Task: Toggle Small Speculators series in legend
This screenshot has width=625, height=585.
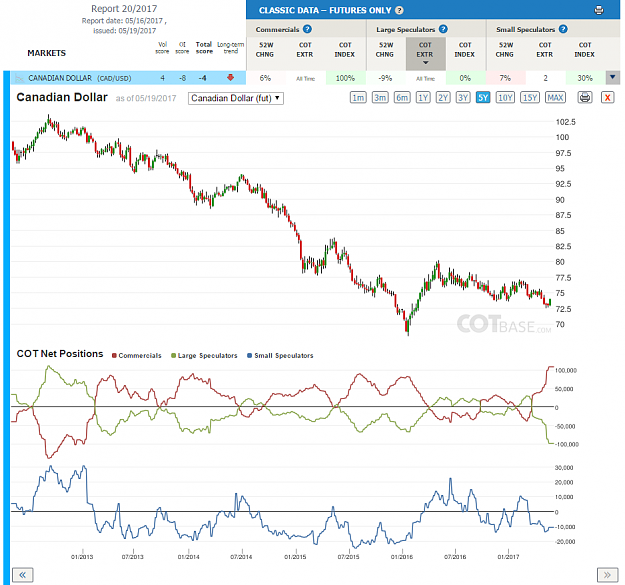Action: [x=280, y=355]
